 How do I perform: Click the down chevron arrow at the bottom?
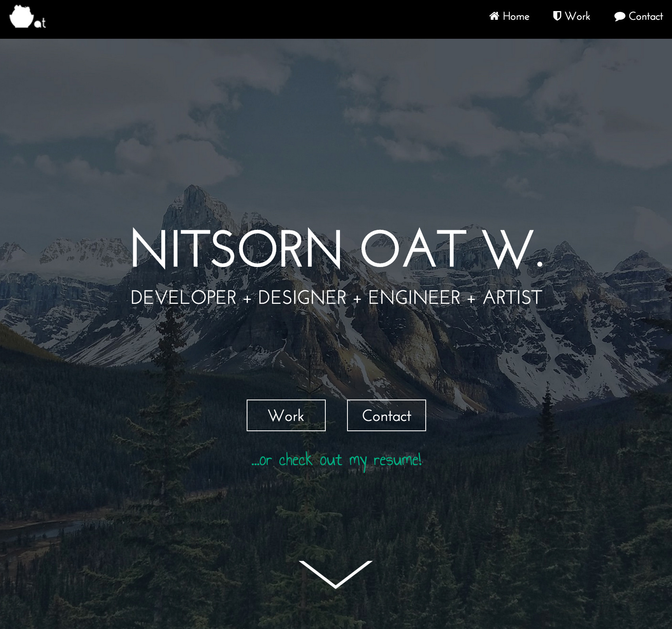(x=336, y=574)
